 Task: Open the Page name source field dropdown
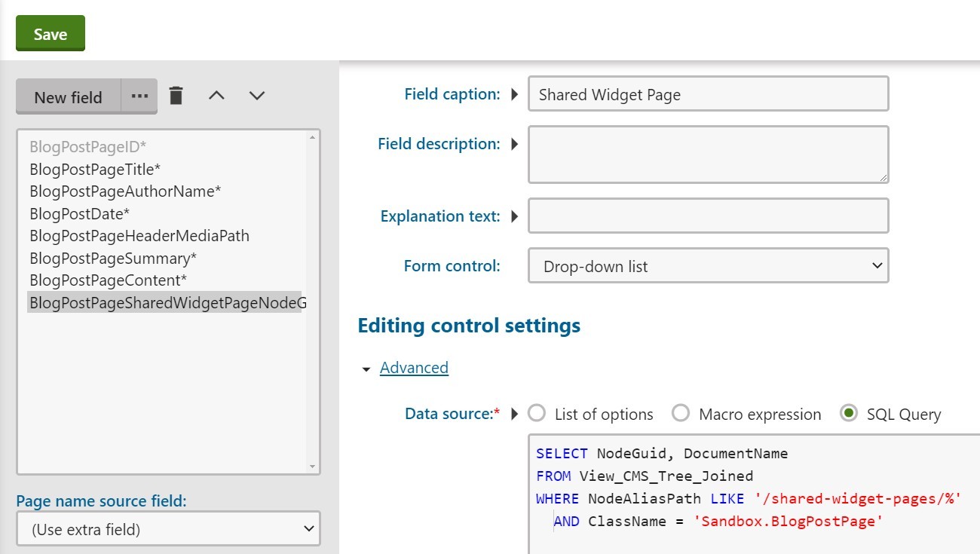coord(168,529)
